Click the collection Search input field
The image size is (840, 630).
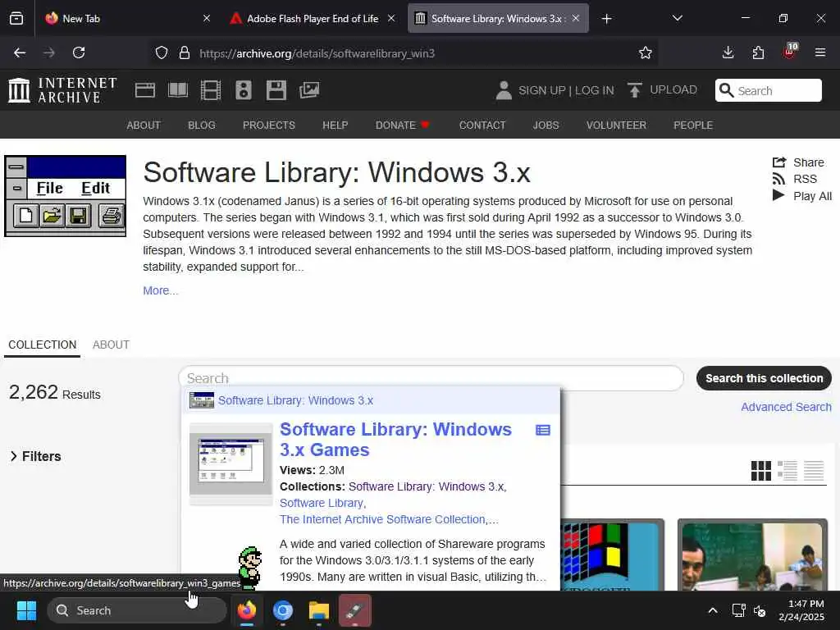431,378
